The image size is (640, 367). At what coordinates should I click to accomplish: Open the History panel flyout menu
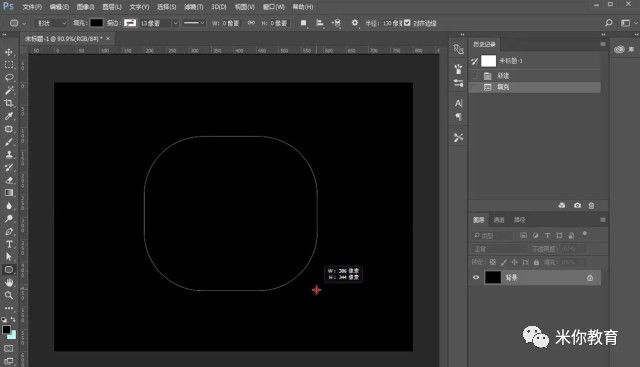click(603, 44)
